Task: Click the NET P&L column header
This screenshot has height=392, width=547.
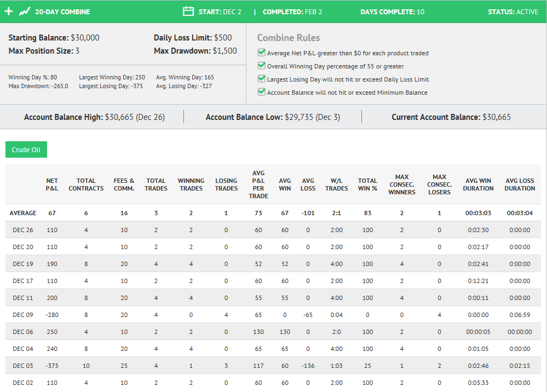Action: 52,185
